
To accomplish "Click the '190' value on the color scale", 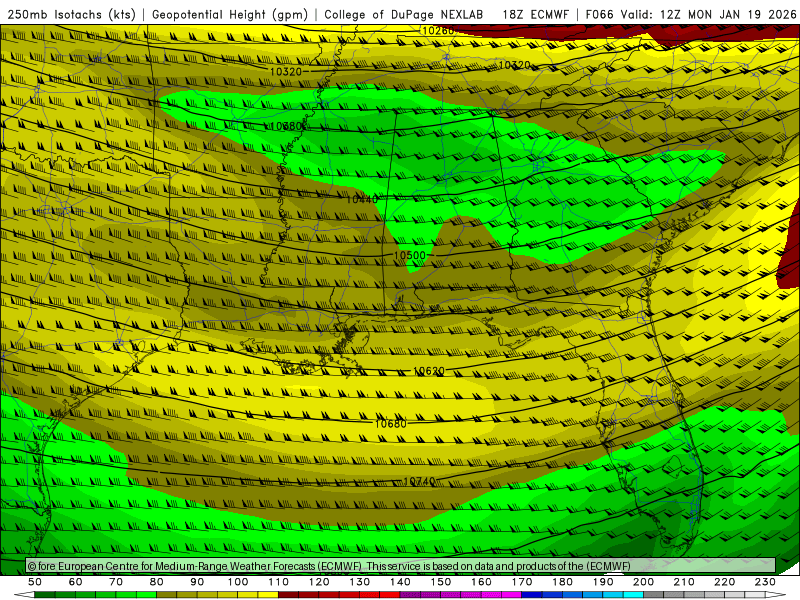I will pos(603,582).
